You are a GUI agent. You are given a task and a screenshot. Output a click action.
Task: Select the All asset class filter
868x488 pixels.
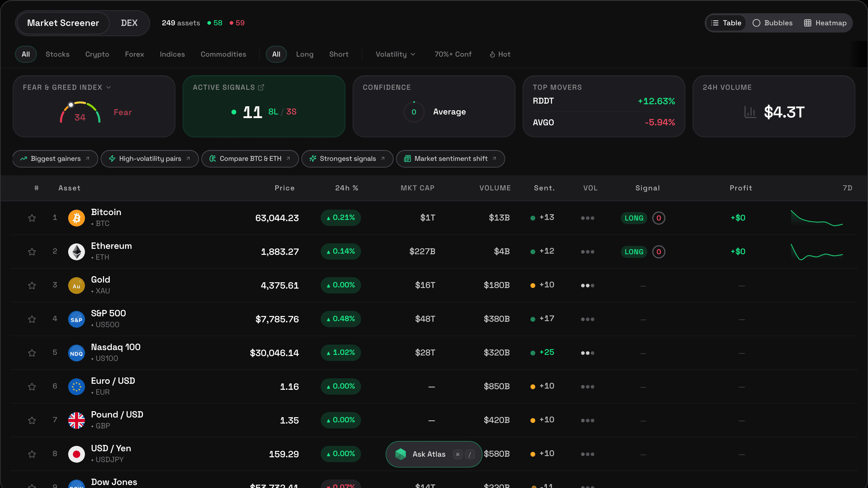tap(26, 54)
